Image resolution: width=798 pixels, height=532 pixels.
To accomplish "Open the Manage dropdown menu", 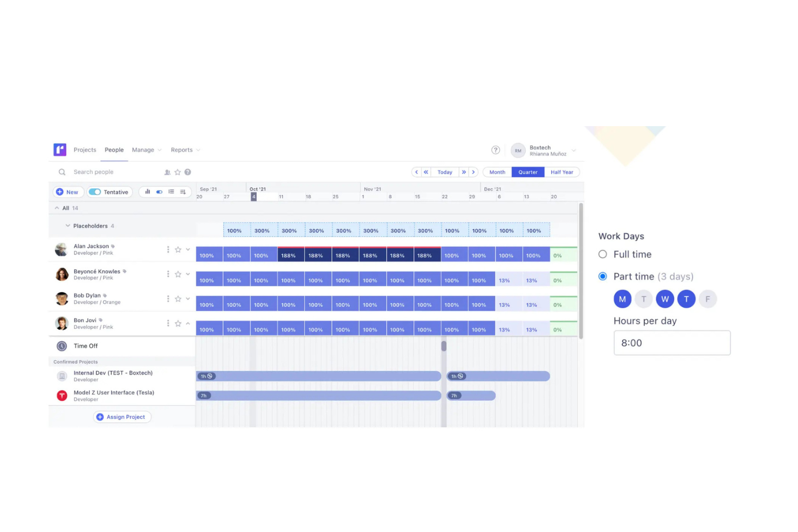I will coord(147,150).
